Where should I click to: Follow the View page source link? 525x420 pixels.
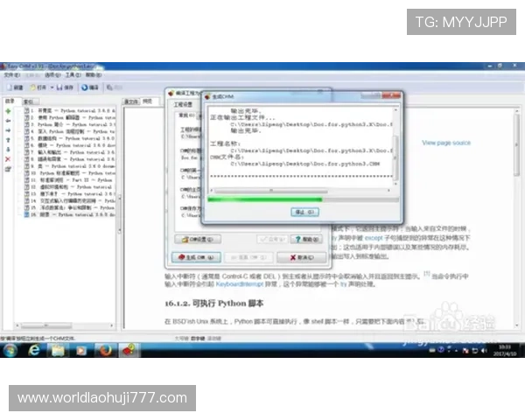point(445,143)
